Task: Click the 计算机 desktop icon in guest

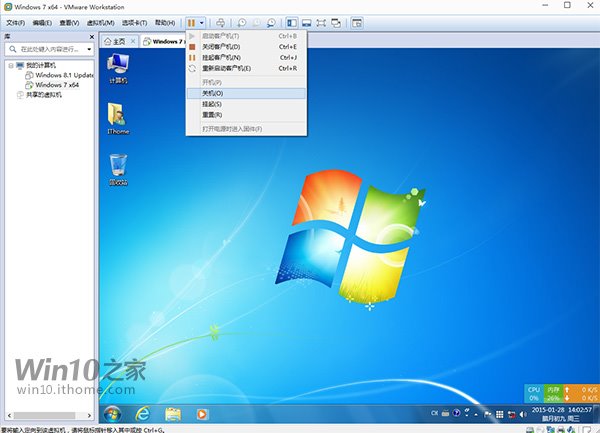Action: point(118,68)
